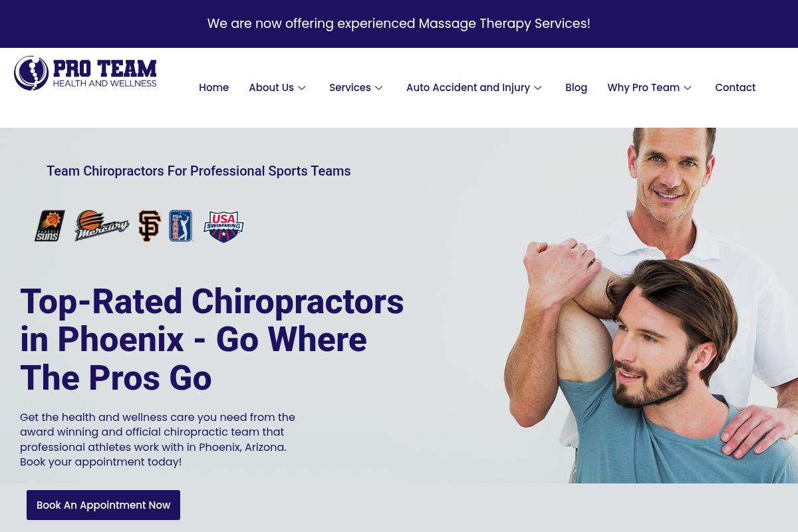Click the Phoenix Mercury team logo
The width and height of the screenshot is (798, 532).
pos(101,226)
